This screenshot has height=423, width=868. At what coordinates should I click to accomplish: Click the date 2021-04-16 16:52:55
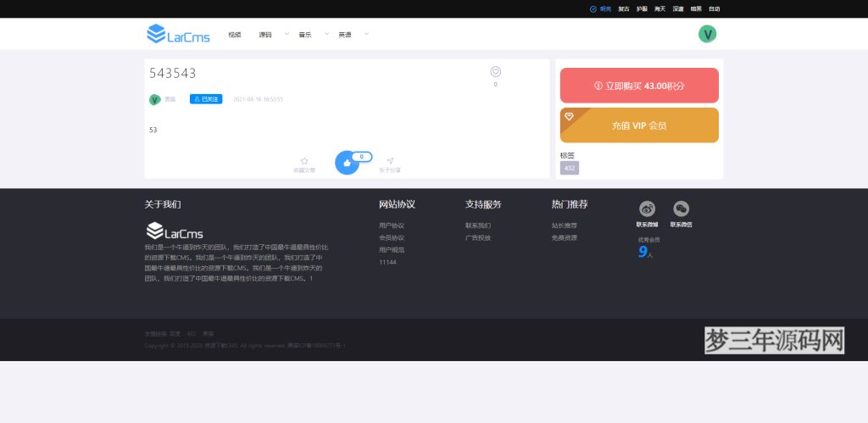(x=258, y=100)
